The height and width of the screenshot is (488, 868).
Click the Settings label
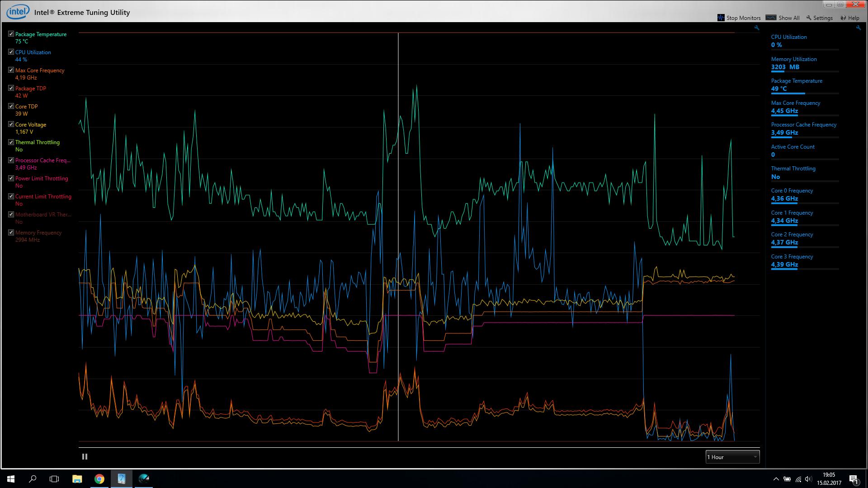click(823, 18)
